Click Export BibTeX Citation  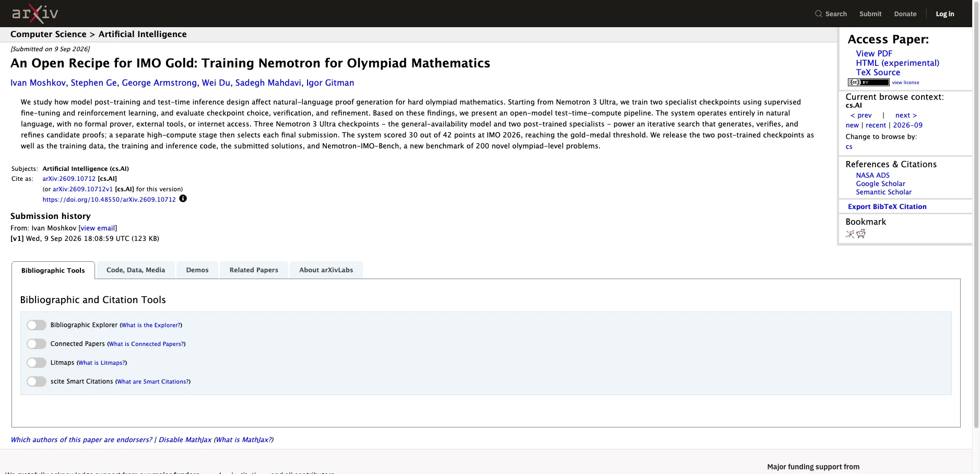click(x=887, y=206)
